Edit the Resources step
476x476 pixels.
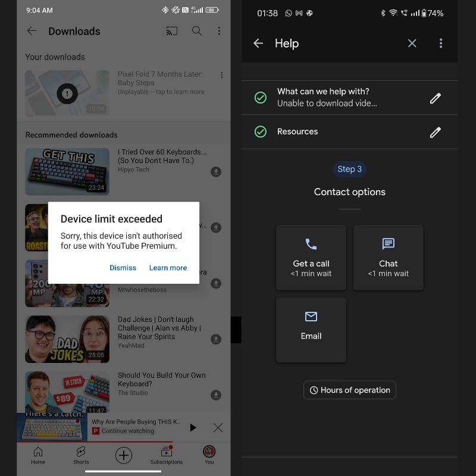[436, 132]
